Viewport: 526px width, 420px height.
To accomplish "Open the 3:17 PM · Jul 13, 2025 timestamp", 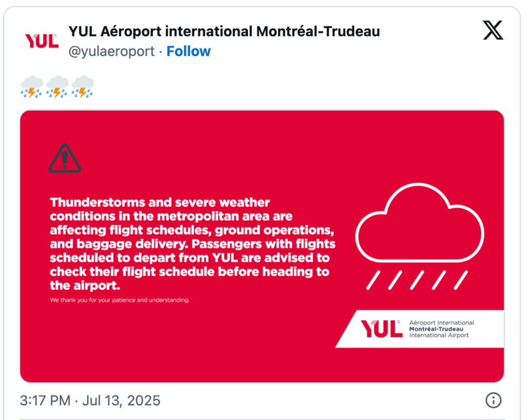I will tap(90, 401).
